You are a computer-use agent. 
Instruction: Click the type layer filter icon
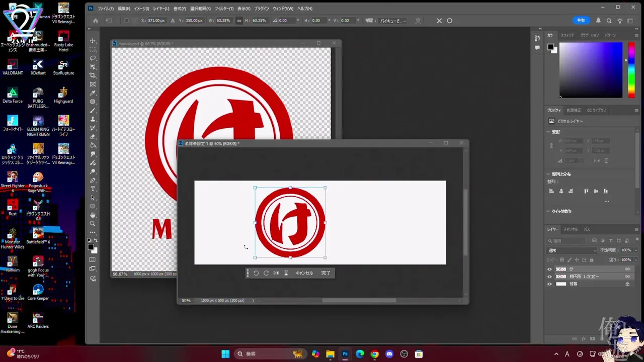click(611, 241)
